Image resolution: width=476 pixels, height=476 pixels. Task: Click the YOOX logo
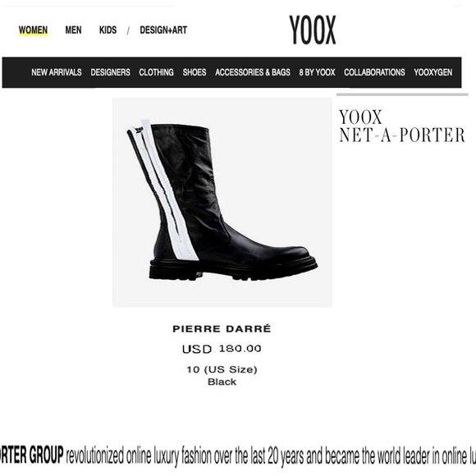(313, 30)
